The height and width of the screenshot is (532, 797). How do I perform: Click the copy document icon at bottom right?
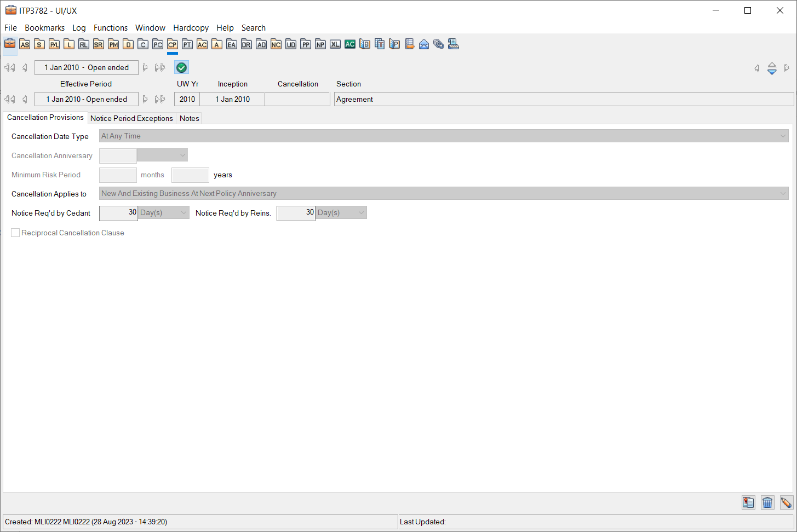pyautogui.click(x=748, y=502)
